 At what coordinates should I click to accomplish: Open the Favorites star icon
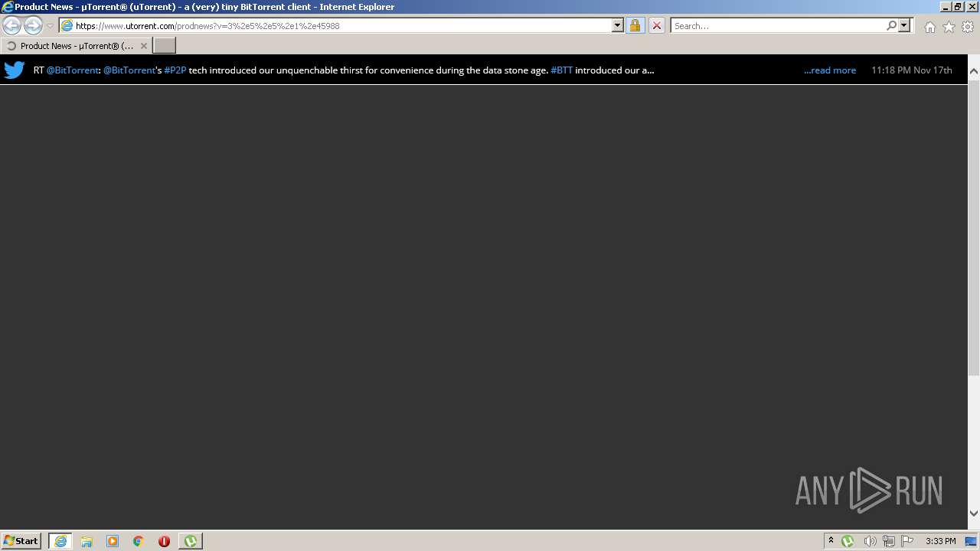[x=949, y=27]
